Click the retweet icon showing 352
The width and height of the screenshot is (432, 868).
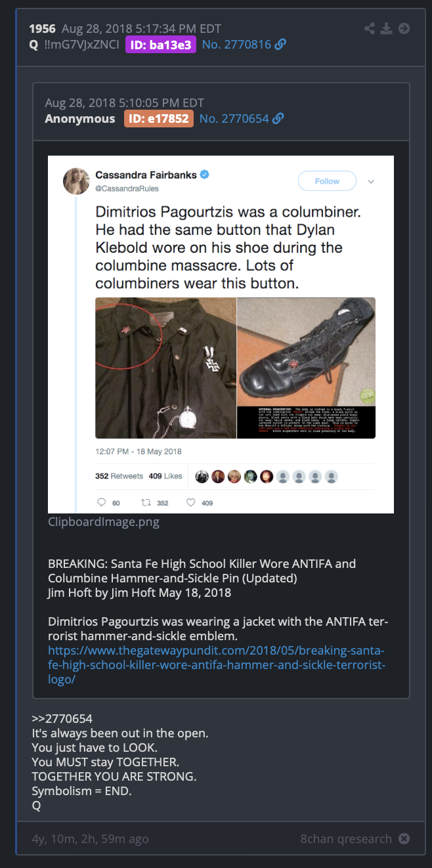coord(147,503)
